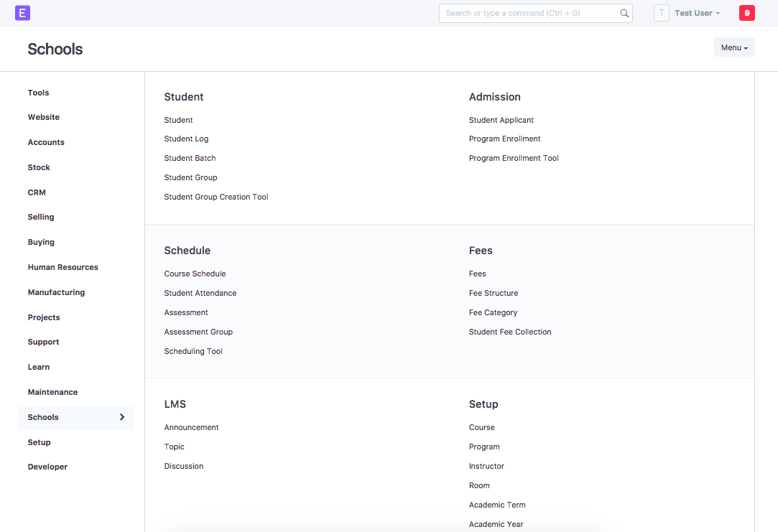Click the Student Attendance link
The width and height of the screenshot is (778, 532).
(200, 293)
